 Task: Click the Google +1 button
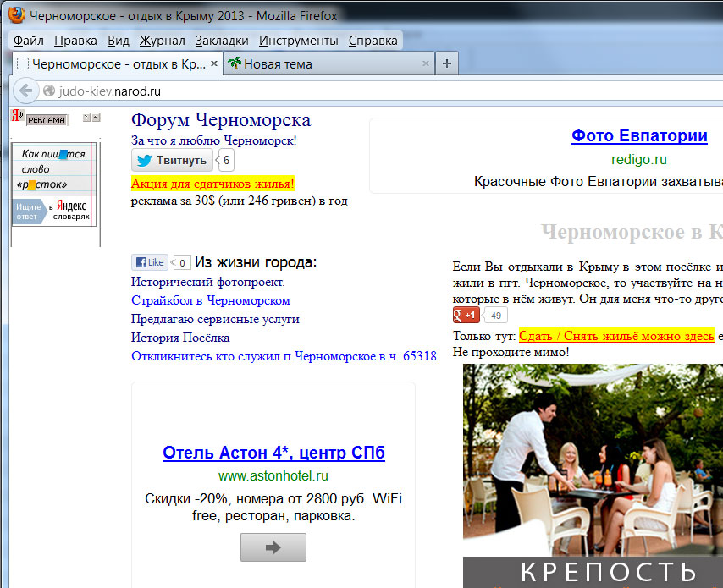point(466,315)
